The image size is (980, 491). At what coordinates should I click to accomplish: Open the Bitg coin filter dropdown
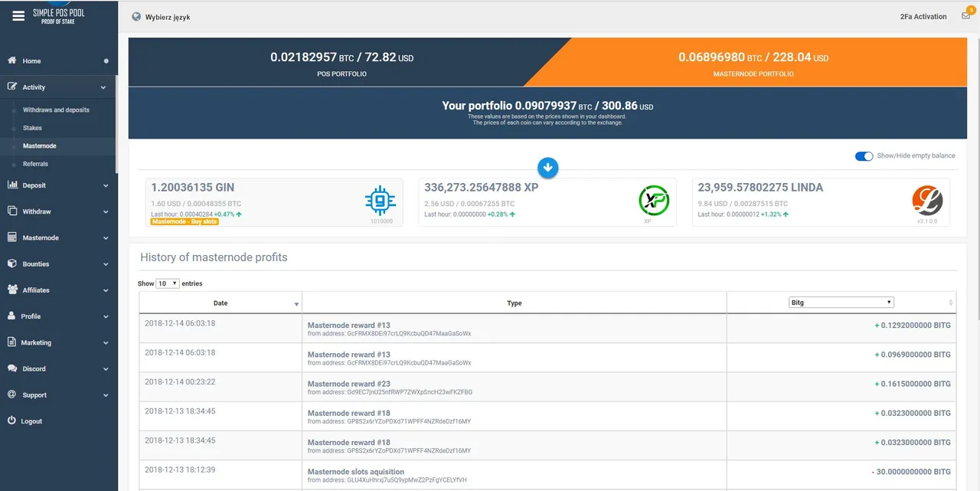pos(841,303)
